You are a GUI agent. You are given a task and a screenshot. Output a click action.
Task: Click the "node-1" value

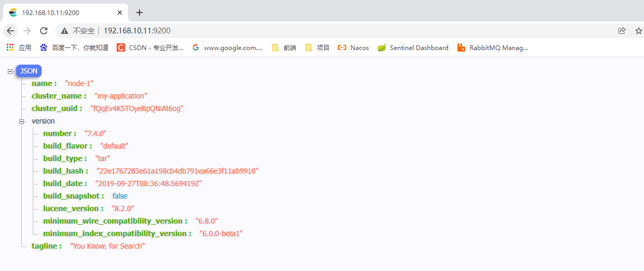79,83
